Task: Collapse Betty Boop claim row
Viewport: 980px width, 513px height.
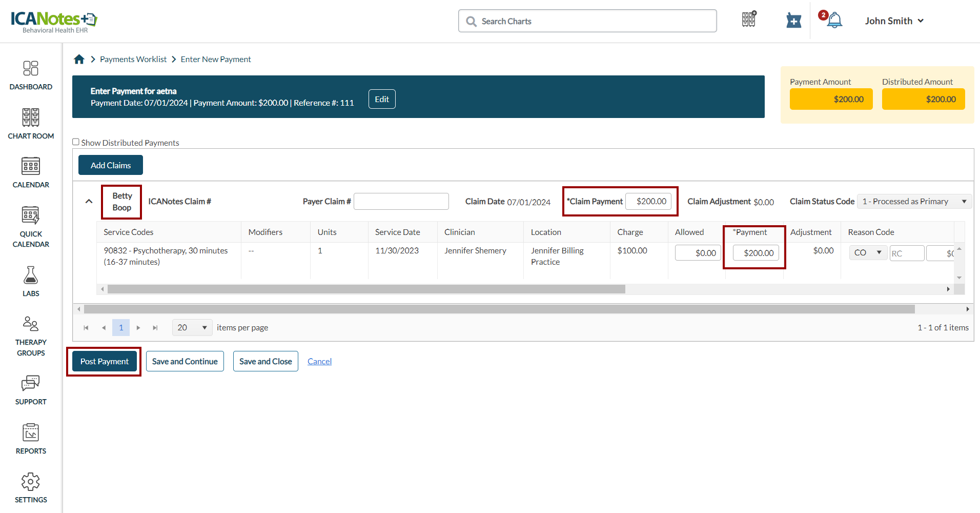Action: point(89,201)
